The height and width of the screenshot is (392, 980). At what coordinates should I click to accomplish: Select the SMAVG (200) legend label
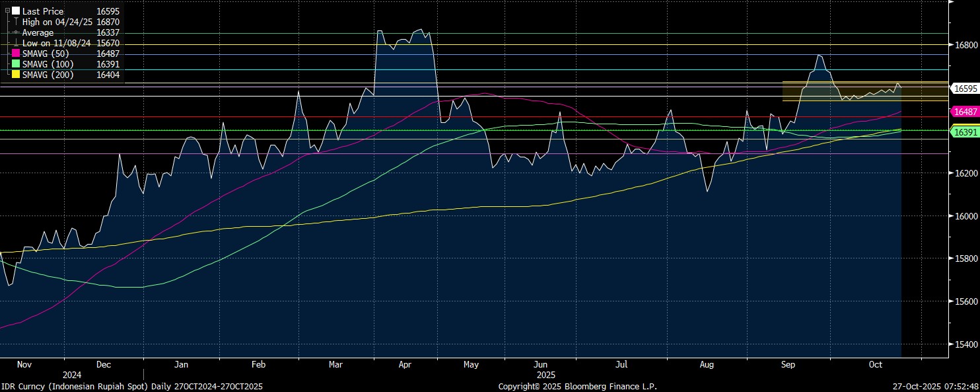(48, 75)
